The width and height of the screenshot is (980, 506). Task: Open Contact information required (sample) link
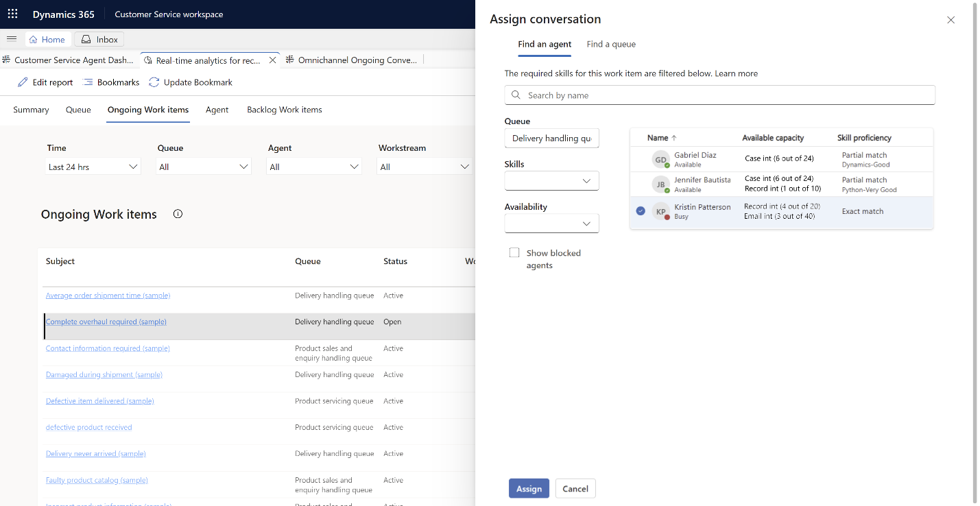pos(108,348)
